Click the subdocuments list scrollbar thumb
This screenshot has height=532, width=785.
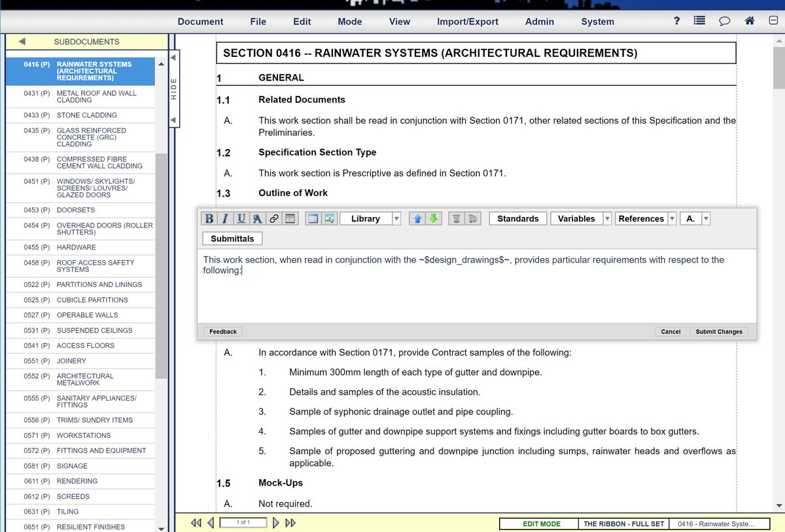[161, 265]
